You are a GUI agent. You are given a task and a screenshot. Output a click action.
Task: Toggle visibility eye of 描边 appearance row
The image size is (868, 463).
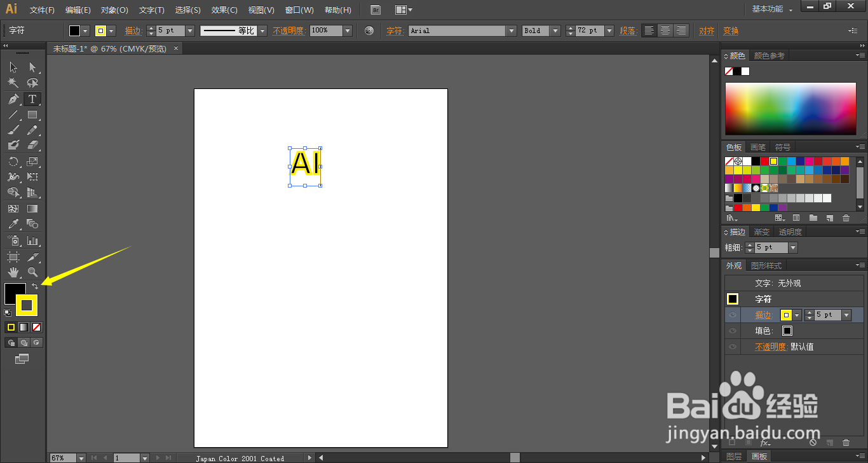[733, 315]
